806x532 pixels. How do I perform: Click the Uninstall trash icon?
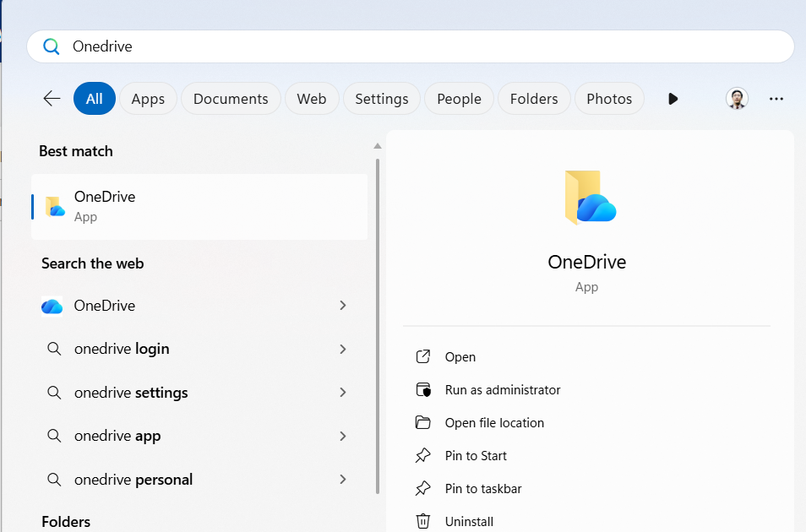pos(423,521)
